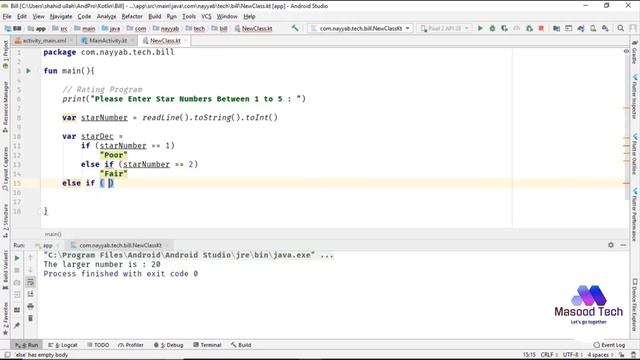Screen dimensions: 640x360
Task: Open the VCS menu
Action: tap(206, 16)
